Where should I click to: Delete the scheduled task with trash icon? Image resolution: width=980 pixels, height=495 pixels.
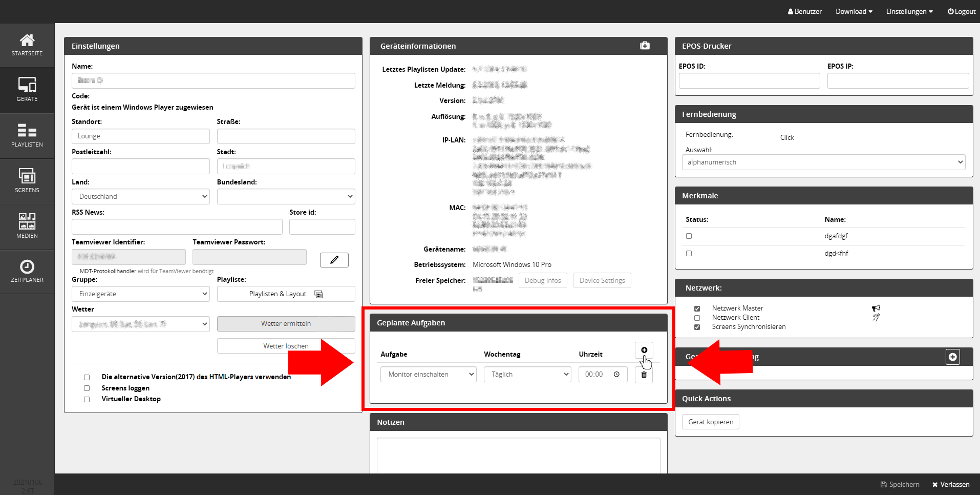pyautogui.click(x=644, y=375)
